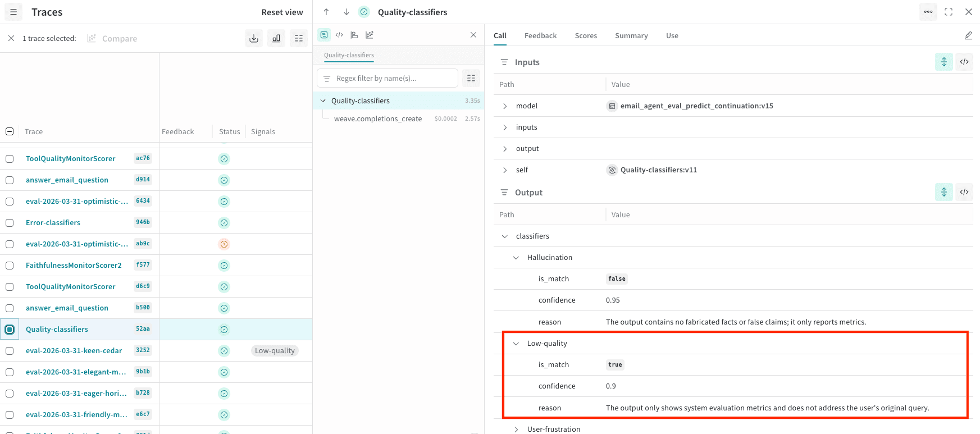View Output as code

point(964,192)
